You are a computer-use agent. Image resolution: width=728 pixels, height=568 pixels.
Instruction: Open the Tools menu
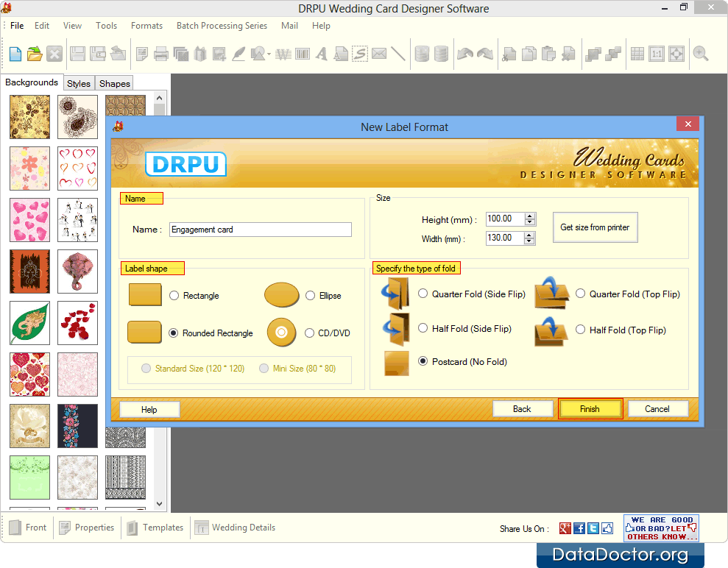pyautogui.click(x=106, y=26)
